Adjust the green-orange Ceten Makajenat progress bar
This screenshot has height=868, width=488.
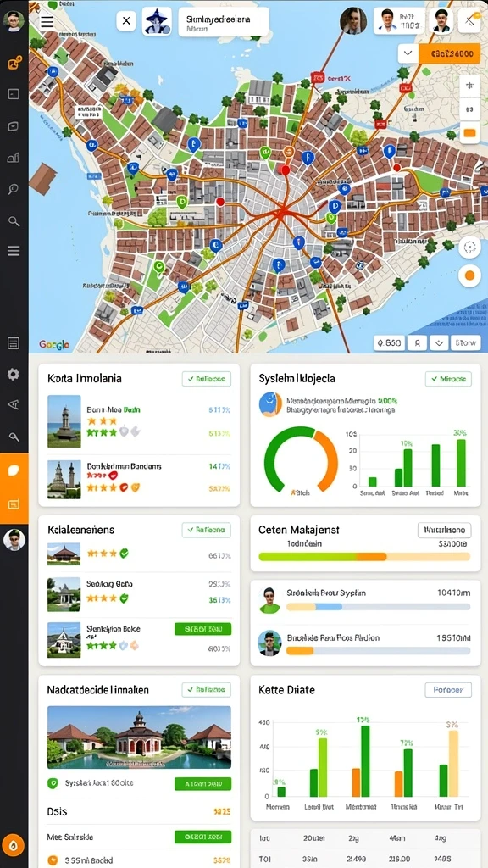click(364, 556)
